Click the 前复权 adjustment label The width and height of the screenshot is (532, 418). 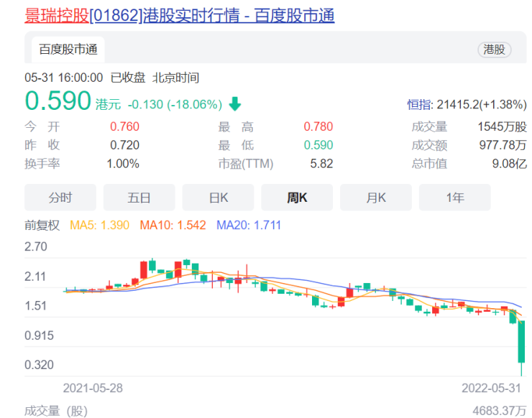pos(42,225)
